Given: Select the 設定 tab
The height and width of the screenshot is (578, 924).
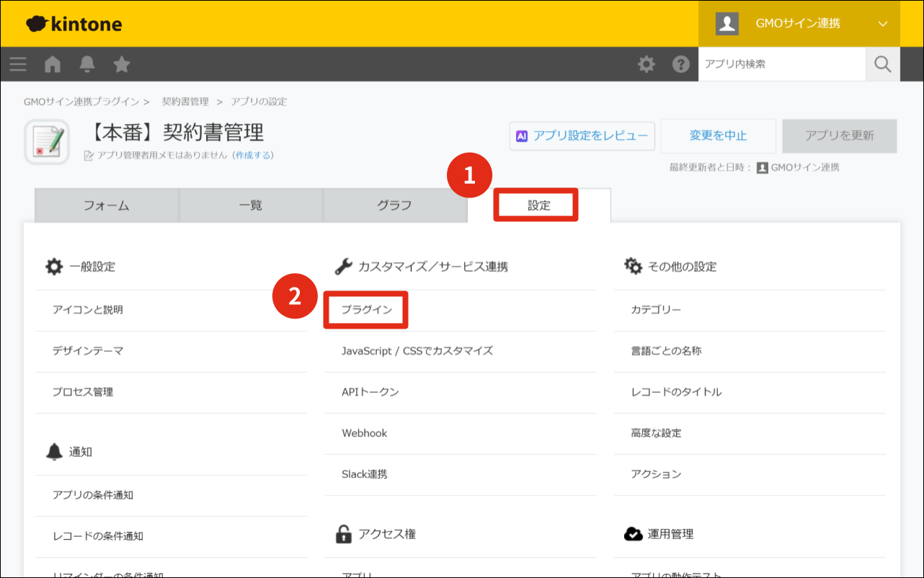Looking at the screenshot, I should 539,205.
